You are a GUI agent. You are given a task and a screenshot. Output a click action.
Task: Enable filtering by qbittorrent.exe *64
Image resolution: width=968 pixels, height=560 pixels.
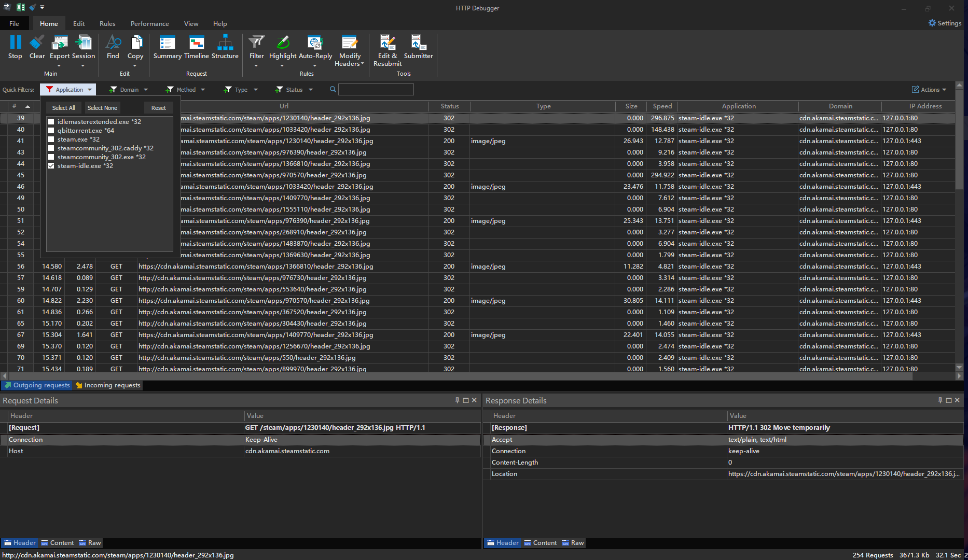(51, 130)
